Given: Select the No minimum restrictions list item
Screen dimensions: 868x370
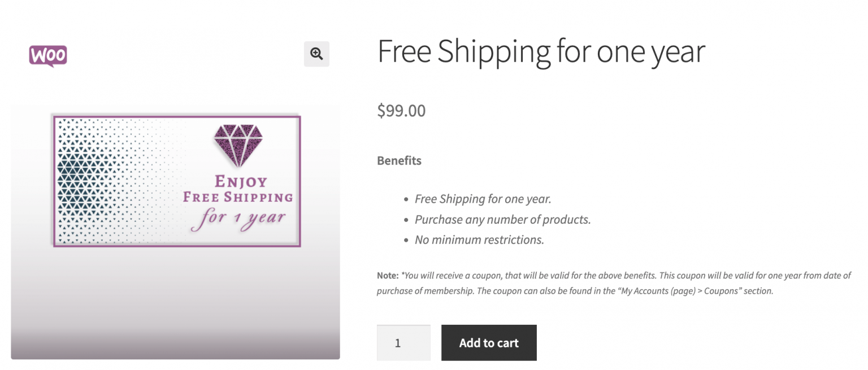Looking at the screenshot, I should coord(479,240).
